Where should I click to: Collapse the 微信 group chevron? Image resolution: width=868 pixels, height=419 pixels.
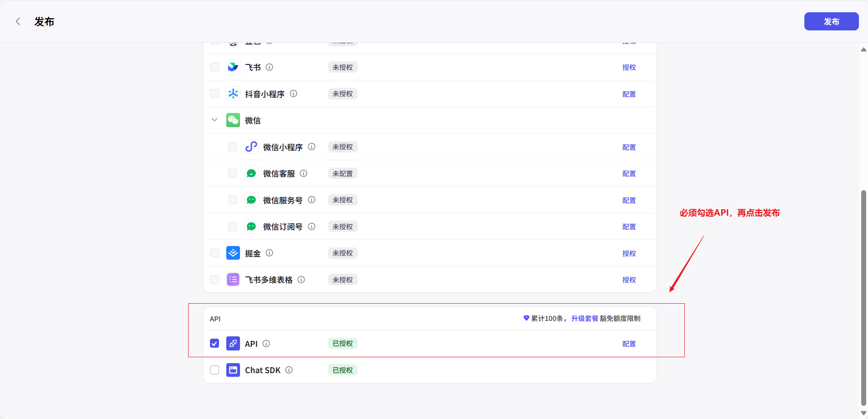click(x=215, y=120)
